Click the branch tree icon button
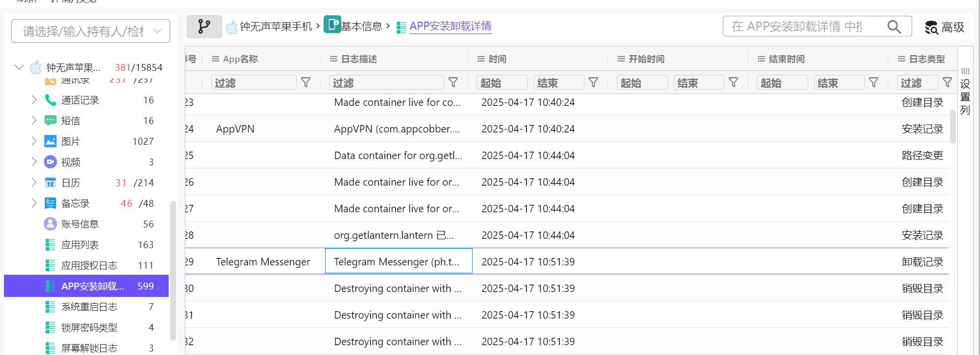Image resolution: width=980 pixels, height=355 pixels. coord(204,27)
